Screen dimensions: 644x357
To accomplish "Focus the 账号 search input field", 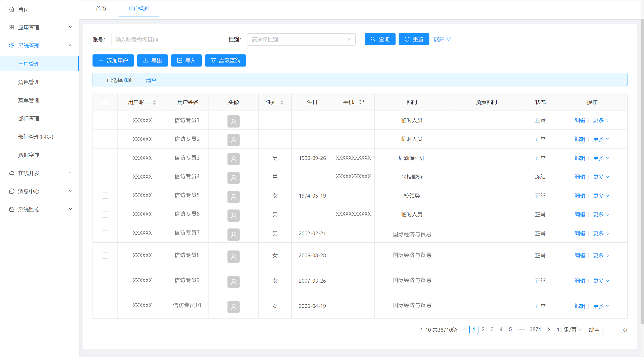I will coord(165,39).
